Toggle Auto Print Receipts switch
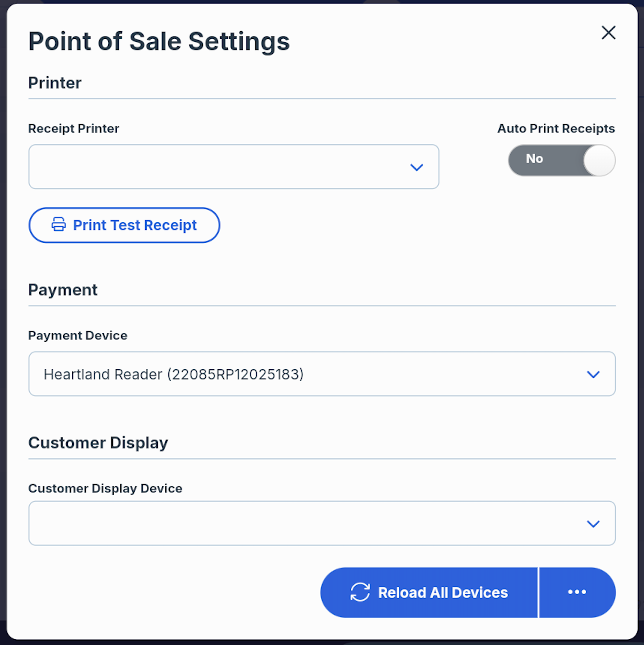This screenshot has height=645, width=644. click(x=562, y=160)
